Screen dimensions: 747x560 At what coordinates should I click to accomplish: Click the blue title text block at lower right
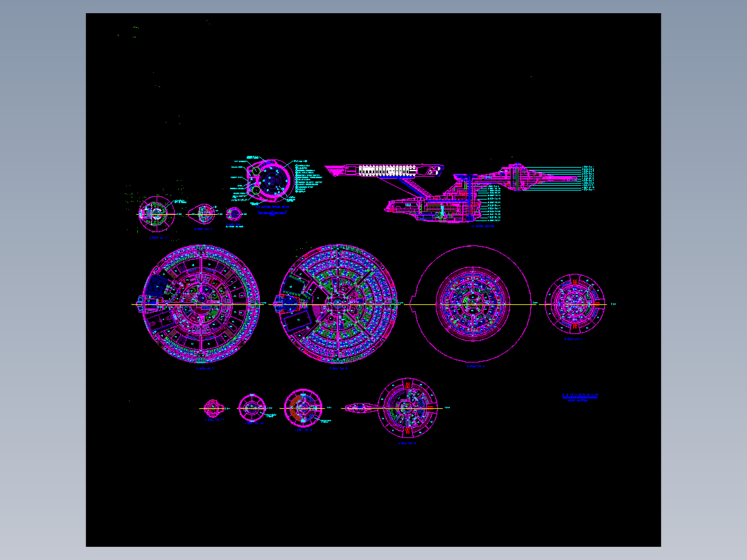(x=580, y=398)
